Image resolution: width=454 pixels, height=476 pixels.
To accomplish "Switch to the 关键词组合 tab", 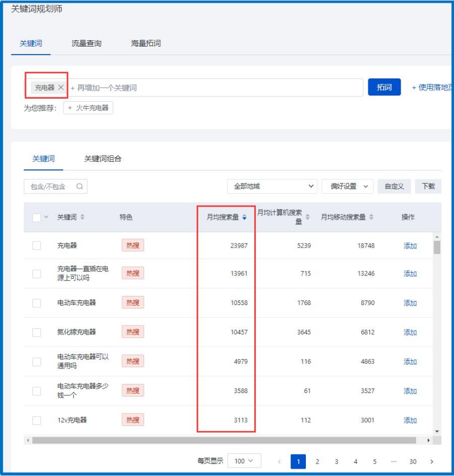I will click(x=103, y=159).
